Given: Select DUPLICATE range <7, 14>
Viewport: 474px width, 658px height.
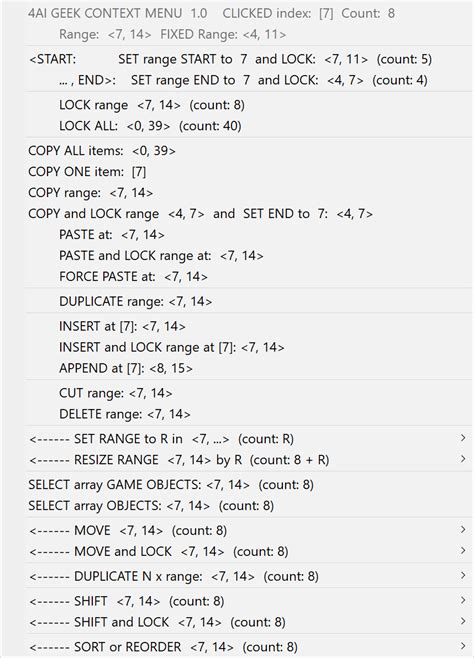Looking at the screenshot, I should [248, 301].
